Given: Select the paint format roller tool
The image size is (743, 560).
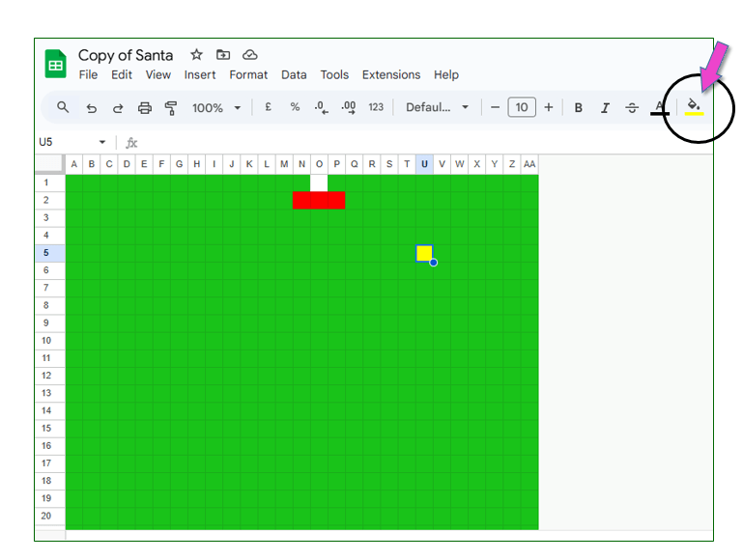Looking at the screenshot, I should point(171,108).
